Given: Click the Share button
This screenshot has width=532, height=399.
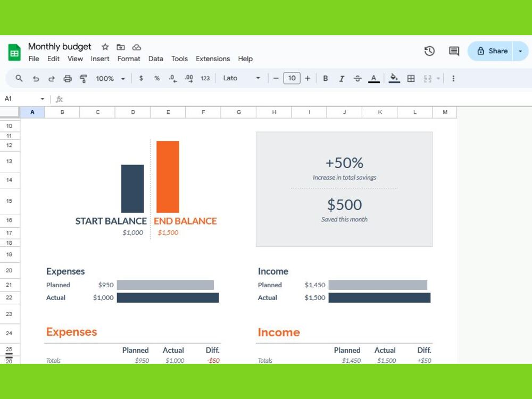Looking at the screenshot, I should point(491,51).
